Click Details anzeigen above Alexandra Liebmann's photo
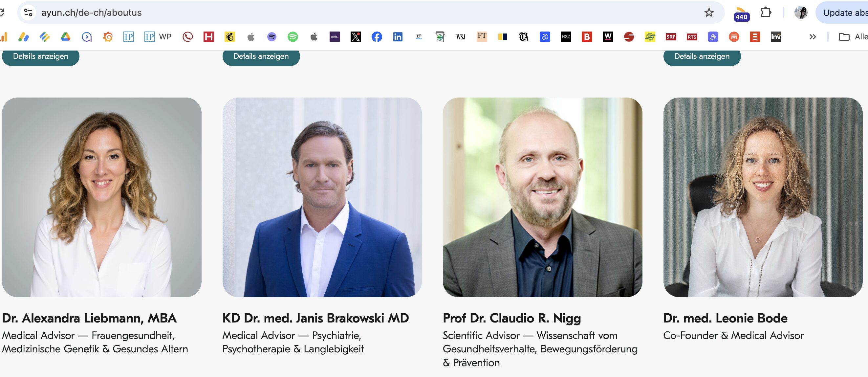This screenshot has width=868, height=377. (40, 56)
